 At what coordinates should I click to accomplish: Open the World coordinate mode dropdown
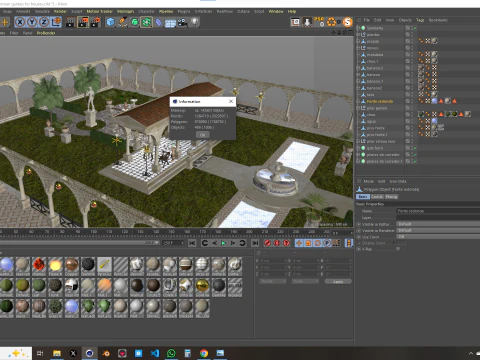[x=273, y=281]
